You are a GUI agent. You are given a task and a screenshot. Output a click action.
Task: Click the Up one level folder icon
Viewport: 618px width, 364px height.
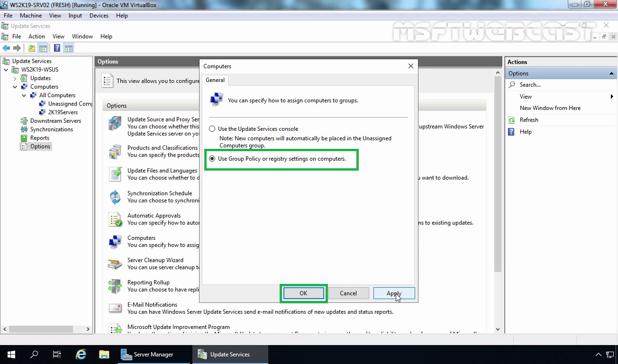point(32,48)
